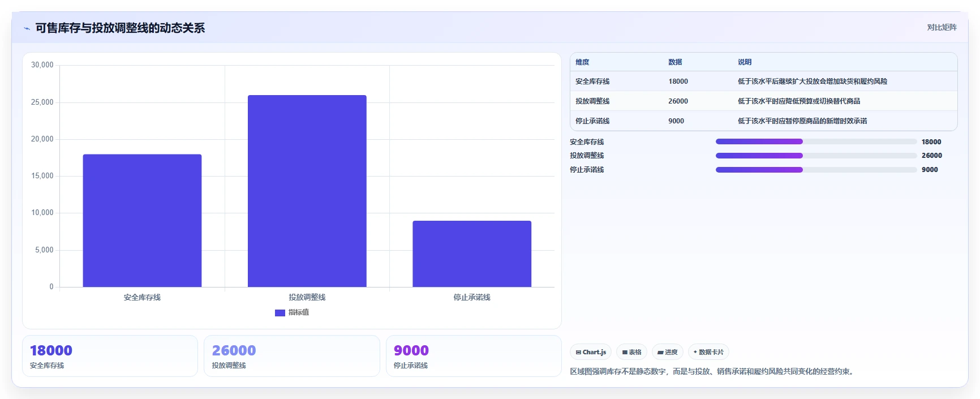
Task: Click description 低于该水平后继续扩大投放会增加缺货和履约风险
Action: 813,81
